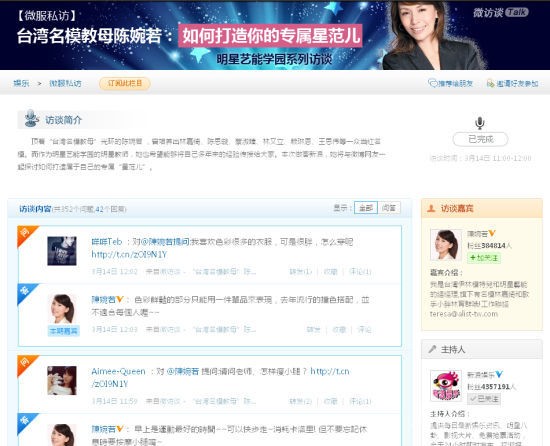Screen dimensions: 550x446
Task: Click the 本期嘉宾 label under the avatar
Action: (x=63, y=331)
